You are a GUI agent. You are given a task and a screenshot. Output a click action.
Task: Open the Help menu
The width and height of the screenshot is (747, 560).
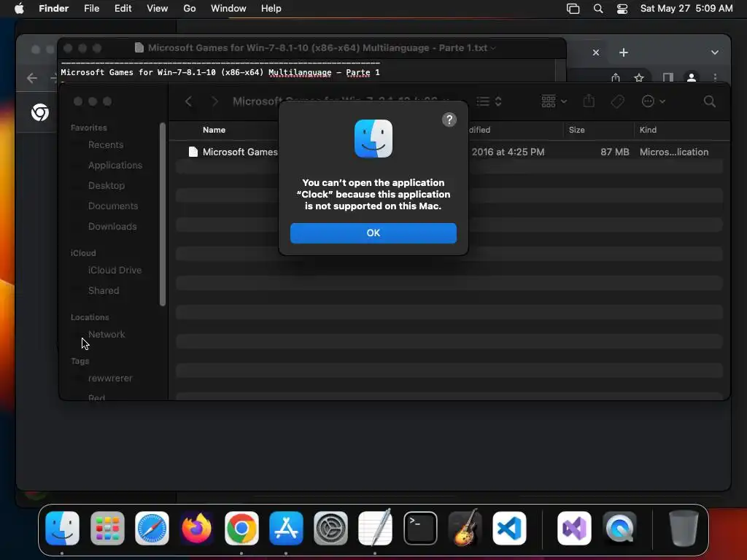click(271, 9)
